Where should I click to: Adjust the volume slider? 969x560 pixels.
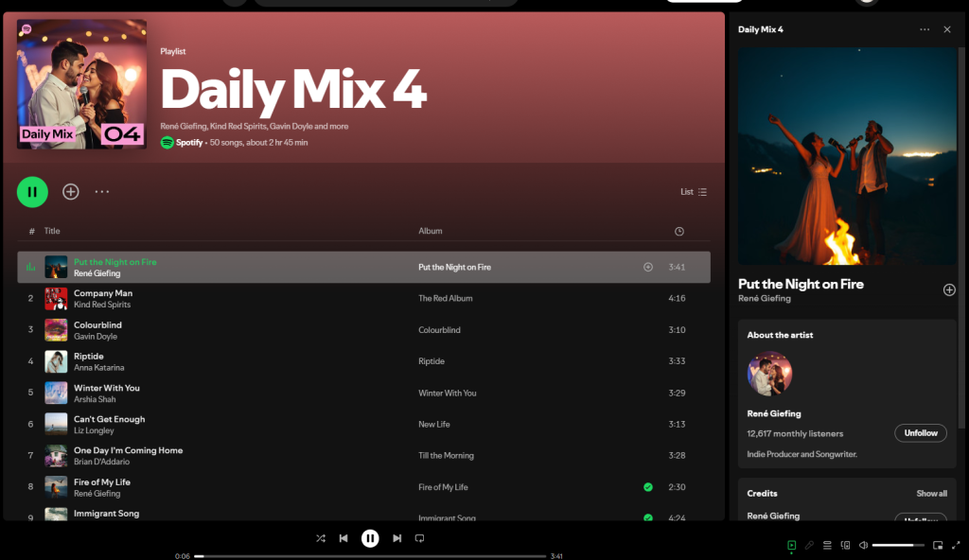[x=898, y=545]
